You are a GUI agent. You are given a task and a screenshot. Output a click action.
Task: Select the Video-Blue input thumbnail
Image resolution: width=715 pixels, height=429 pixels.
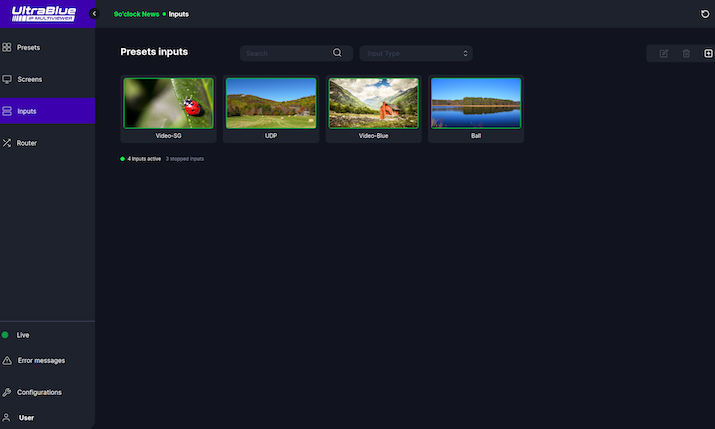[373, 103]
